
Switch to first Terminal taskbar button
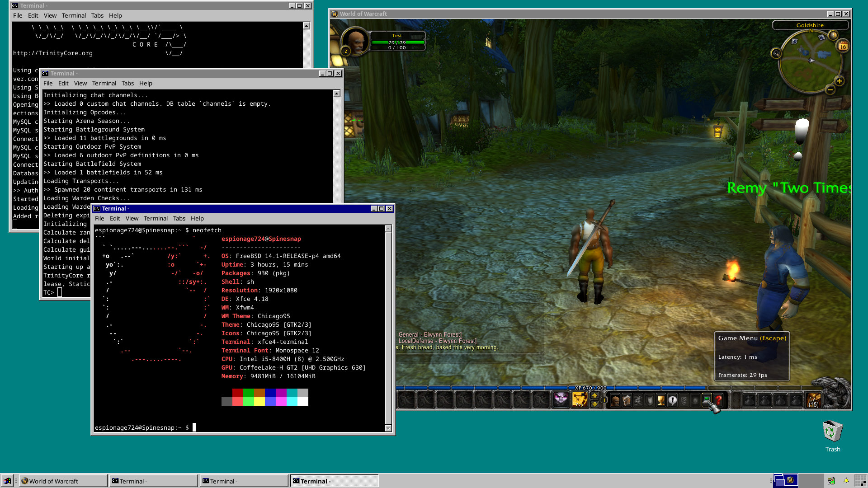click(x=153, y=481)
